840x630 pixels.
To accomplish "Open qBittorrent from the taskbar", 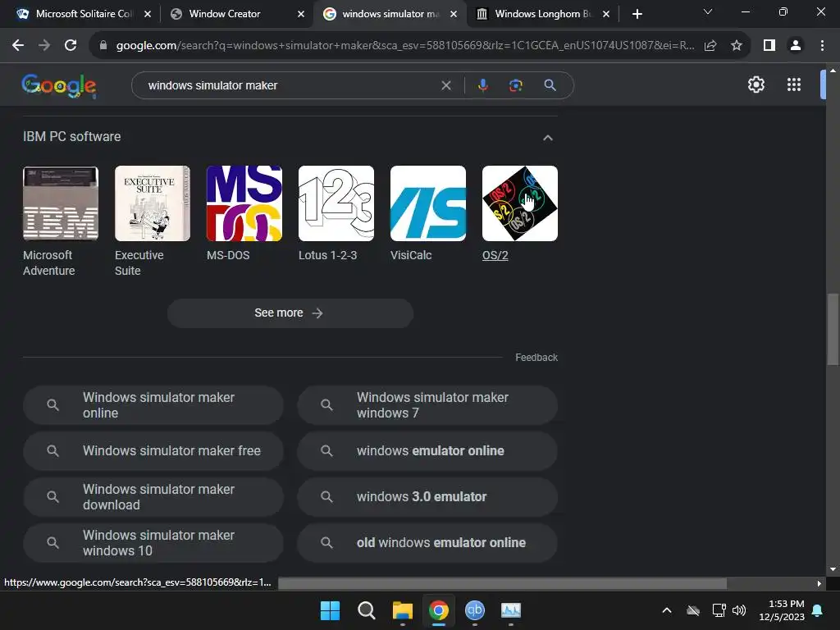I will pos(475,609).
